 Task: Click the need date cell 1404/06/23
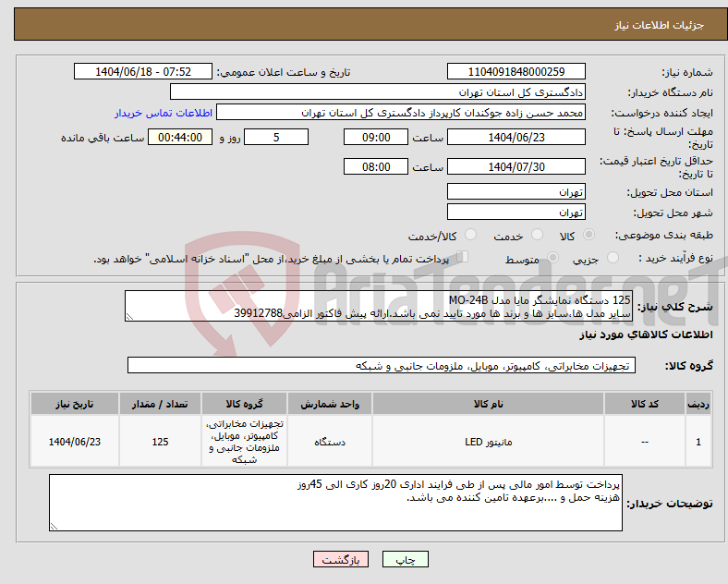[x=75, y=442]
